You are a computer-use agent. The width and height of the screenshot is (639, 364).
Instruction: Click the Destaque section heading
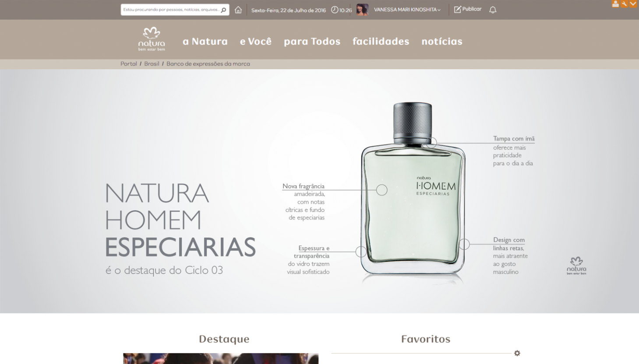pos(224,339)
